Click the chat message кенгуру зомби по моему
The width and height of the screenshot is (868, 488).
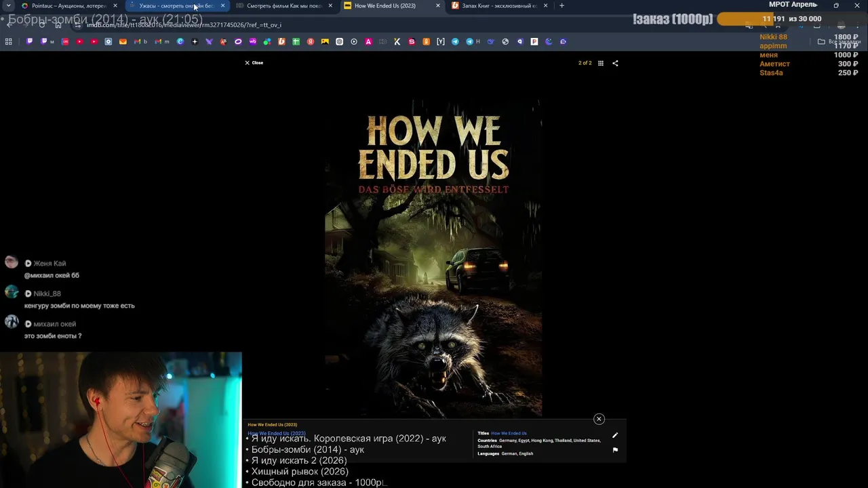tap(79, 306)
